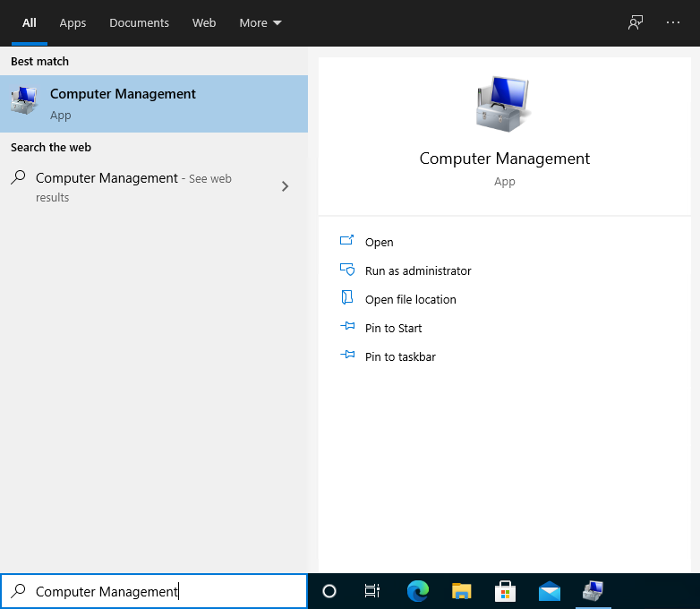Click the Run as administrator shield icon
700x609 pixels.
(347, 270)
